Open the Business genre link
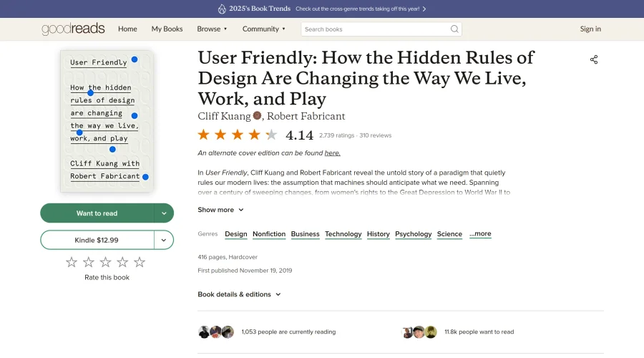The image size is (644, 358). tap(305, 234)
